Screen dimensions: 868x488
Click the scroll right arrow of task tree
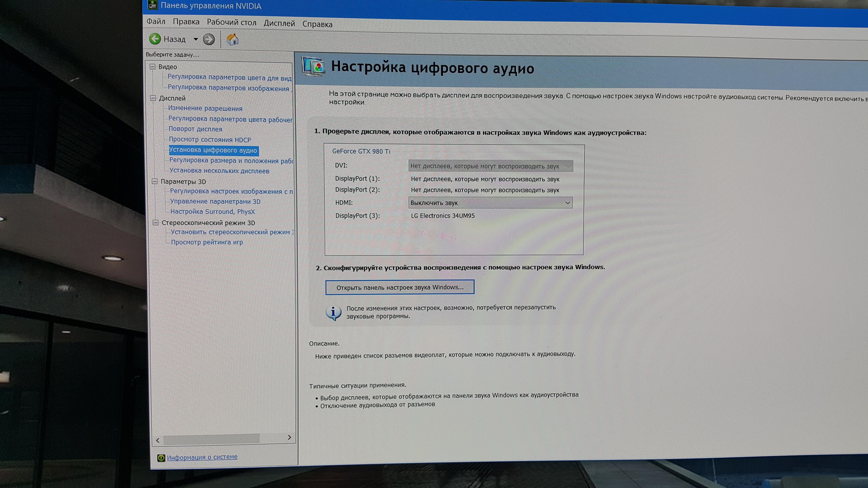pyautogui.click(x=289, y=437)
